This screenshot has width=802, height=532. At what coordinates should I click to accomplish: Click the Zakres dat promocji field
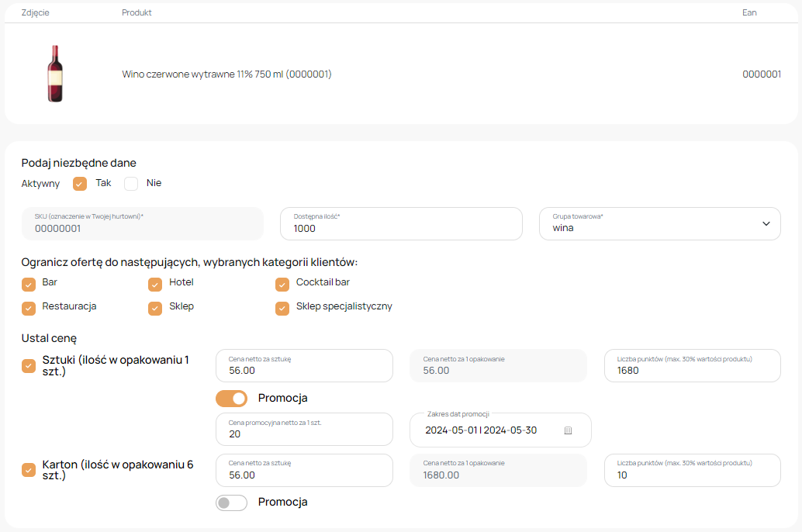pos(489,430)
